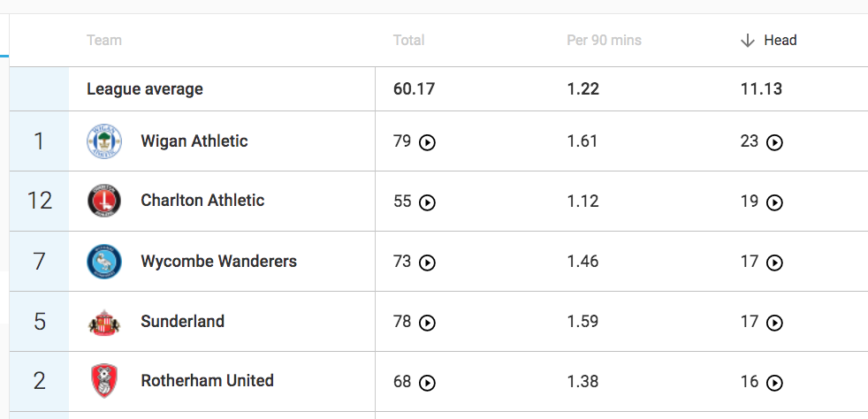Sort by the Per 90 mins column

604,40
